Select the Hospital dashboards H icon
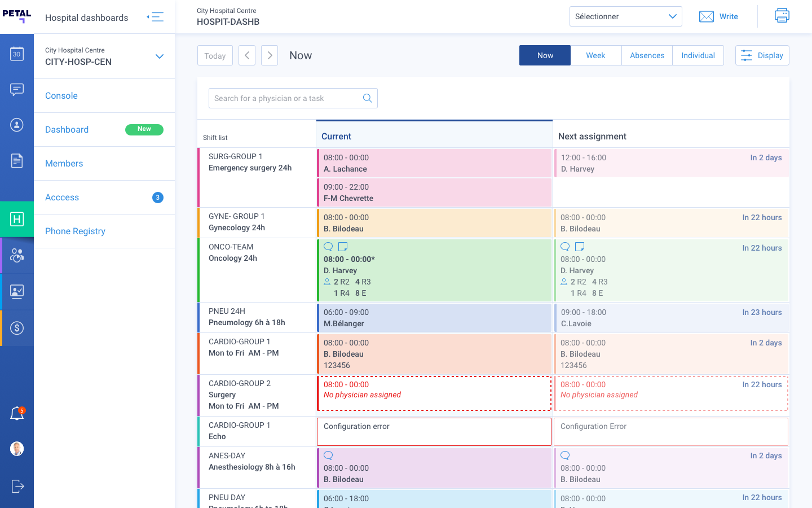The width and height of the screenshot is (812, 508). tap(17, 218)
